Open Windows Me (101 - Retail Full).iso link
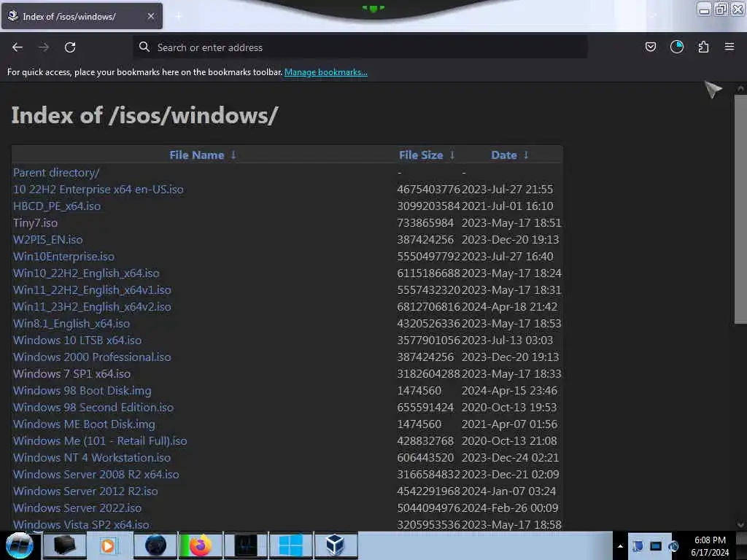The image size is (747, 560). pos(100,441)
